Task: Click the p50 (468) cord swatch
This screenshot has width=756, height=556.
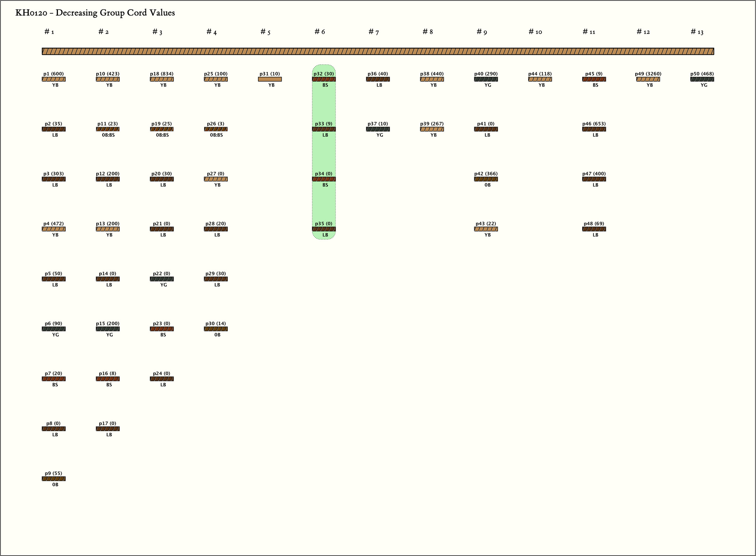Action: coord(702,79)
